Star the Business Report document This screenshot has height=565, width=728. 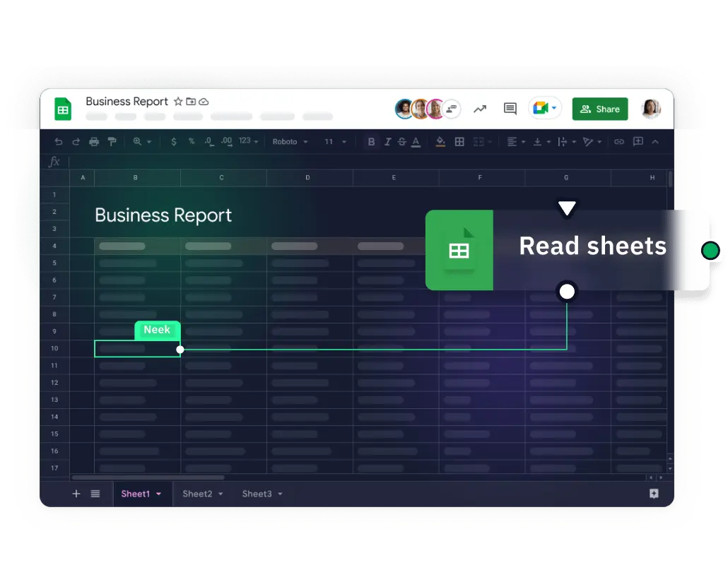point(178,102)
